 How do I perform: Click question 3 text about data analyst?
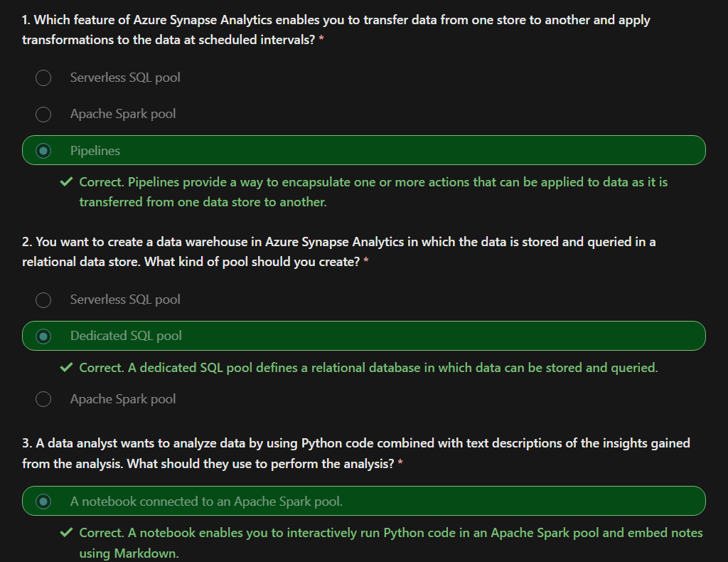pos(355,453)
